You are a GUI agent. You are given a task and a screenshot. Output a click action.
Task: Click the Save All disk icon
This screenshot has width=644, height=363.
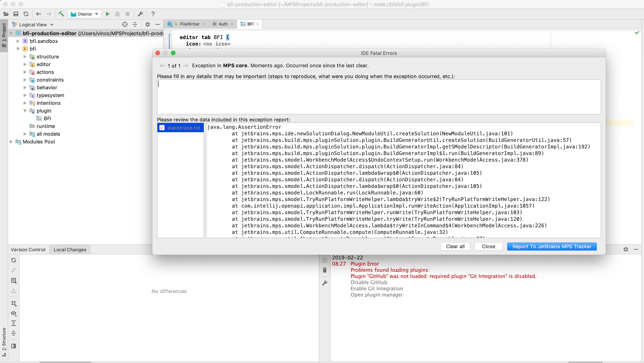[16, 14]
